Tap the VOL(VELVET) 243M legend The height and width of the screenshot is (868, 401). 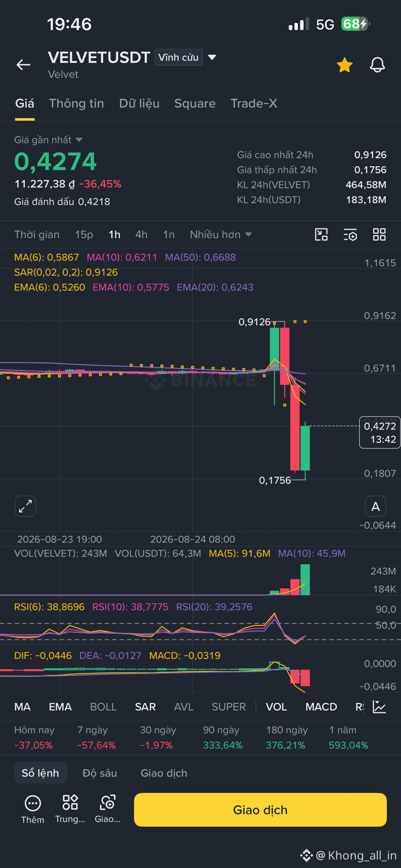point(61,553)
